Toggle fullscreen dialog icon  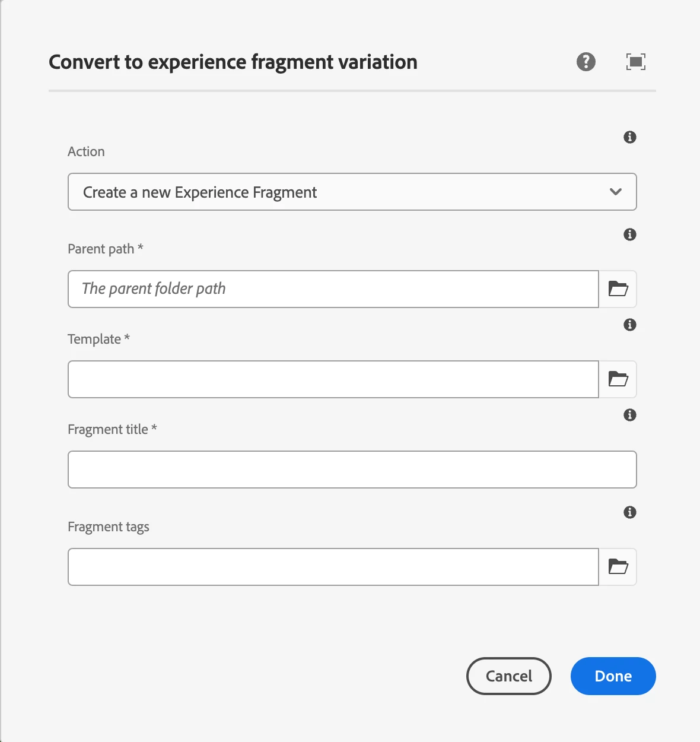tap(635, 62)
